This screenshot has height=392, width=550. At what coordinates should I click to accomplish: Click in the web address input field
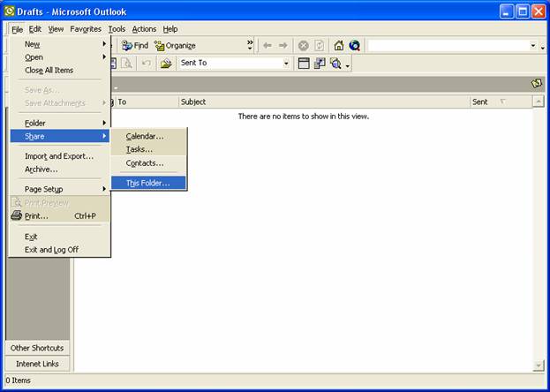(448, 46)
